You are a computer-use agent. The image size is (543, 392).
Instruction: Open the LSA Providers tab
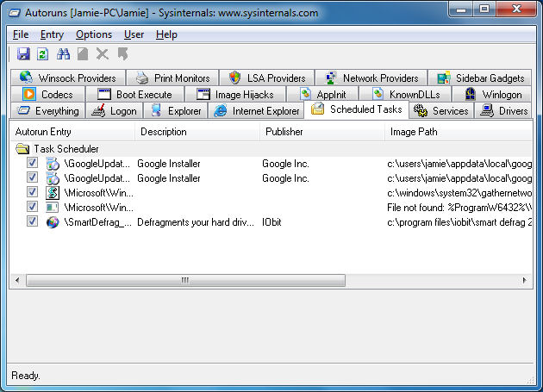(x=267, y=78)
